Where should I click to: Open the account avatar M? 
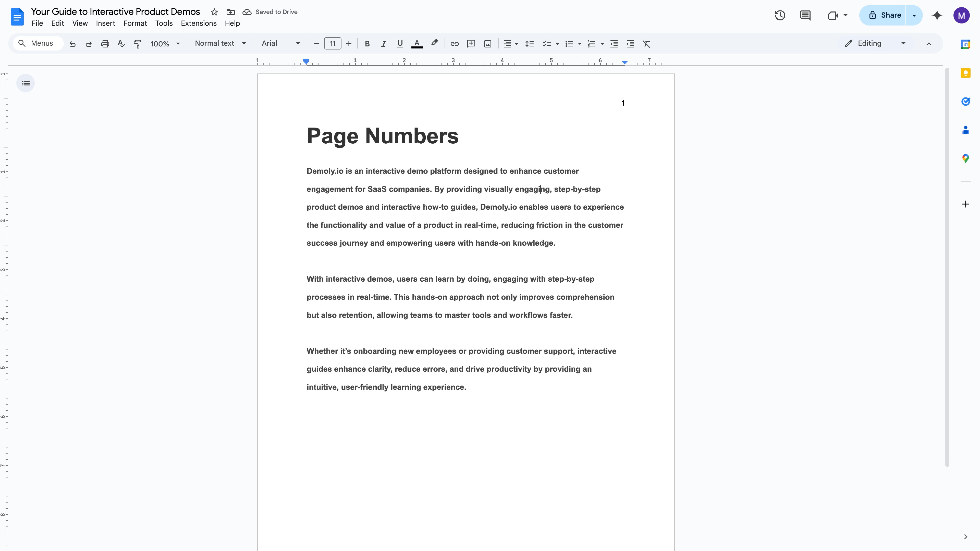[x=961, y=15]
